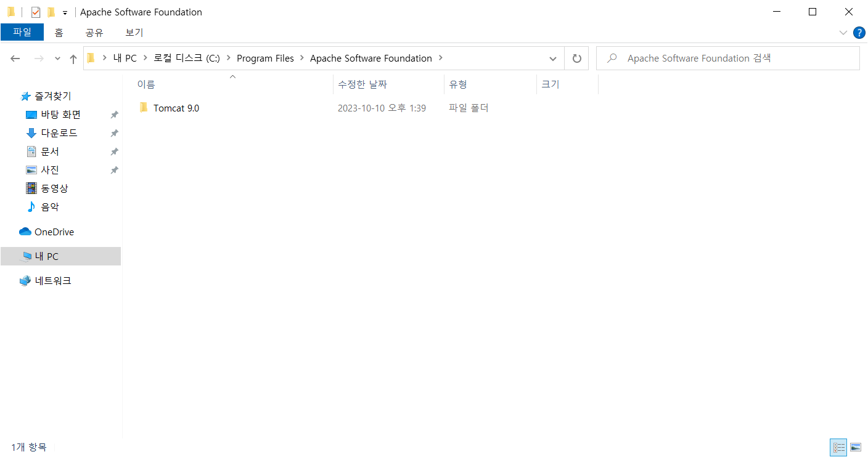
Task: Expand the ribbon chevron
Action: coord(843,33)
